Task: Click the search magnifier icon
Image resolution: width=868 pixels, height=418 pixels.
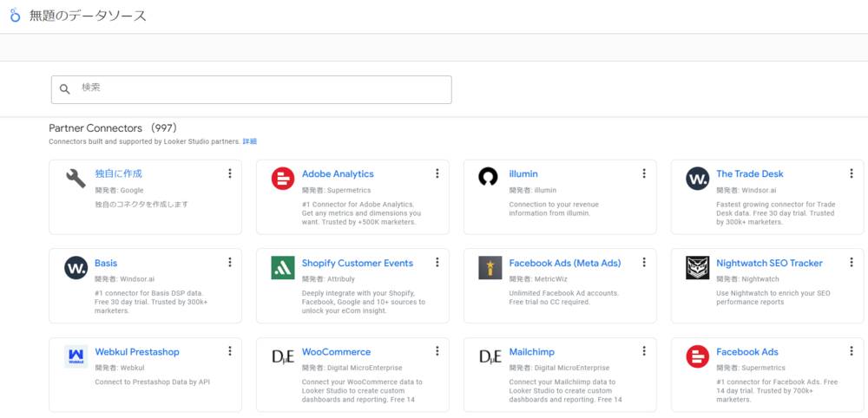Action: pyautogui.click(x=65, y=89)
